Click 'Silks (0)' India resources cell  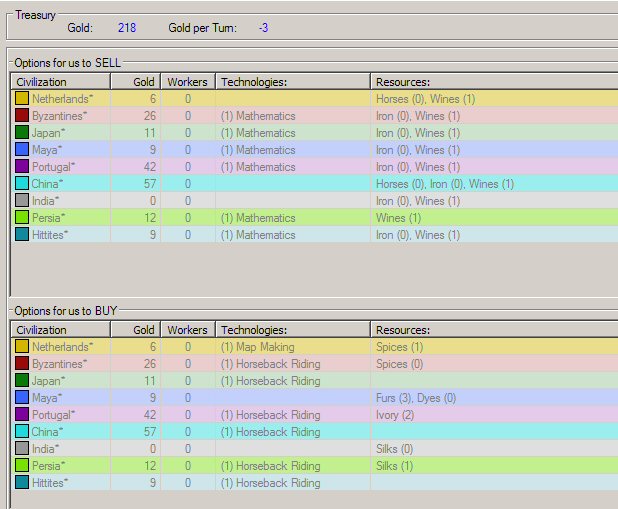[395, 449]
